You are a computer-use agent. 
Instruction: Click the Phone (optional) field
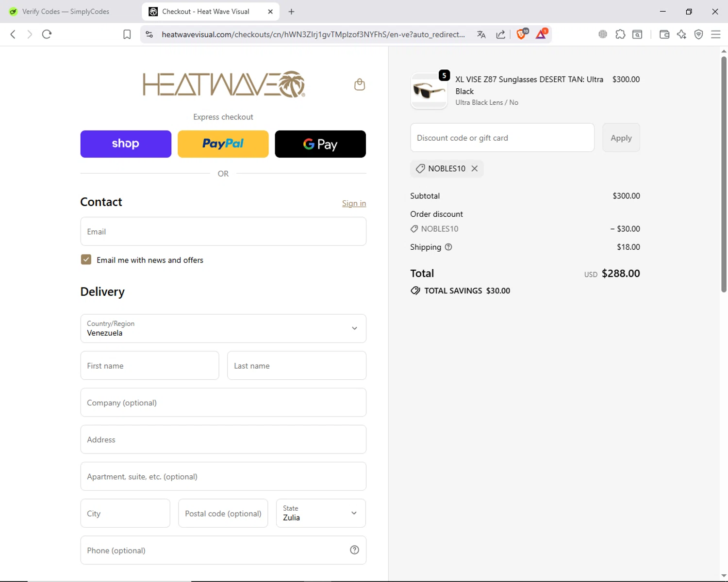coord(223,550)
